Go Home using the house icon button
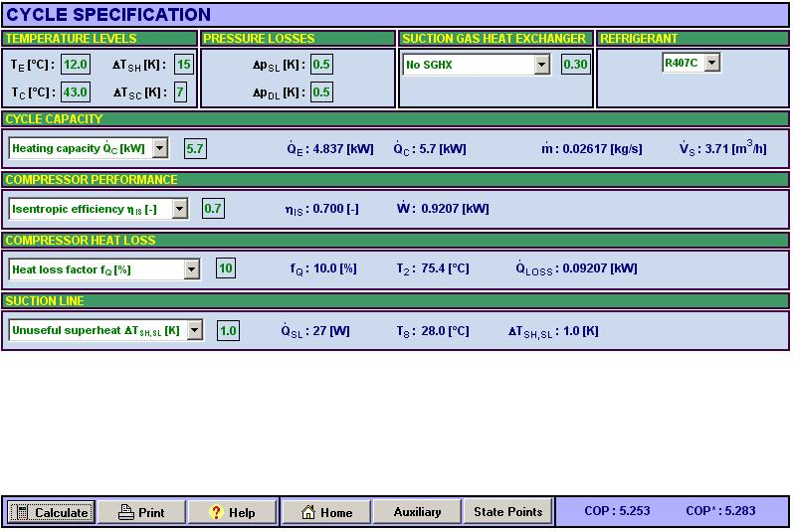793x532 pixels. [x=326, y=512]
